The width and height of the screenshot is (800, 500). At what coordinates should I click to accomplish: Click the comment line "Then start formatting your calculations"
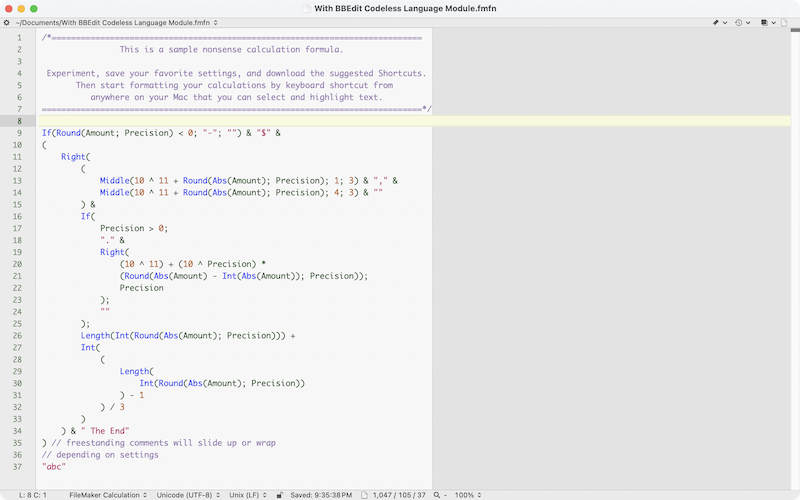pyautogui.click(x=234, y=85)
